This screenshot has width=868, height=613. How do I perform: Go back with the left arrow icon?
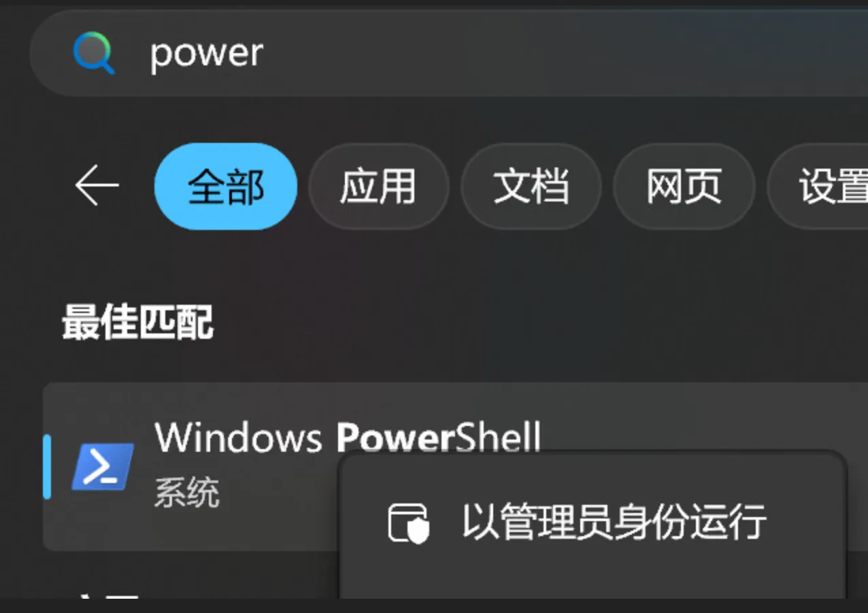pos(97,185)
